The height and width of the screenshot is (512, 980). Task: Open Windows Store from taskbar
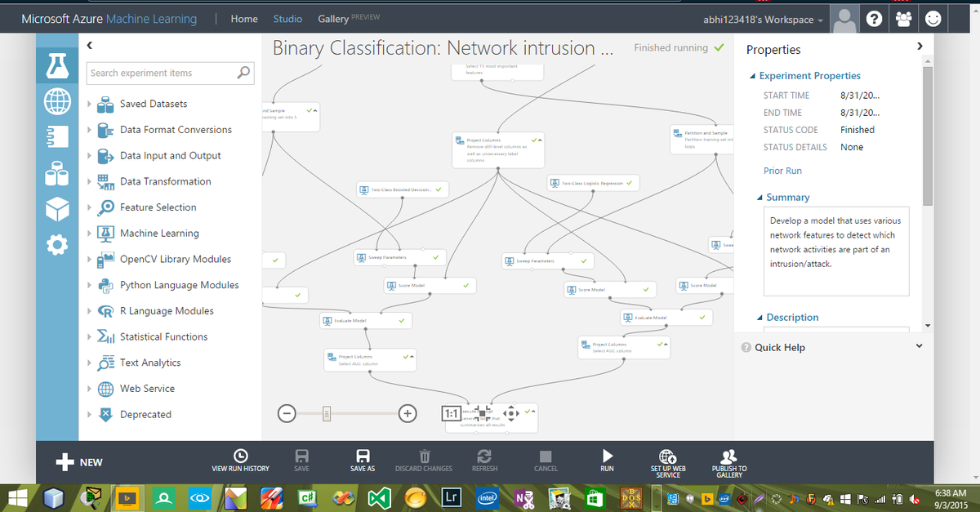[595, 496]
